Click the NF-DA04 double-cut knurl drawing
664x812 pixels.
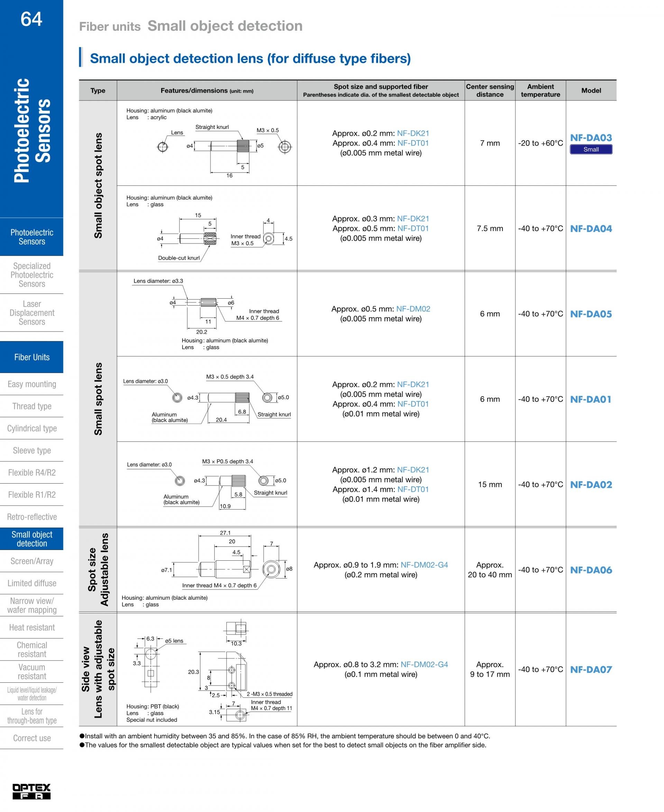pos(225,237)
